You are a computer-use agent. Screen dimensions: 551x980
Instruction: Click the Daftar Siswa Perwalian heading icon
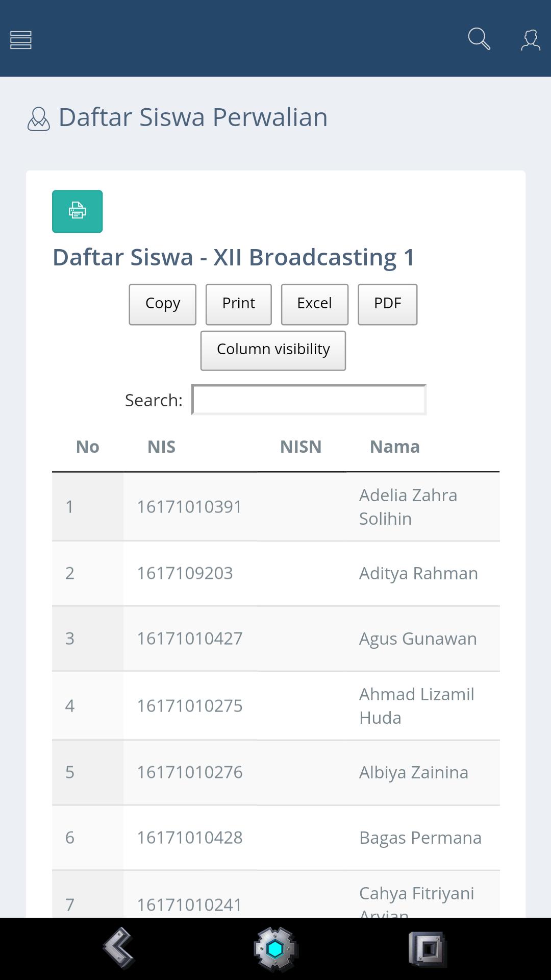39,119
